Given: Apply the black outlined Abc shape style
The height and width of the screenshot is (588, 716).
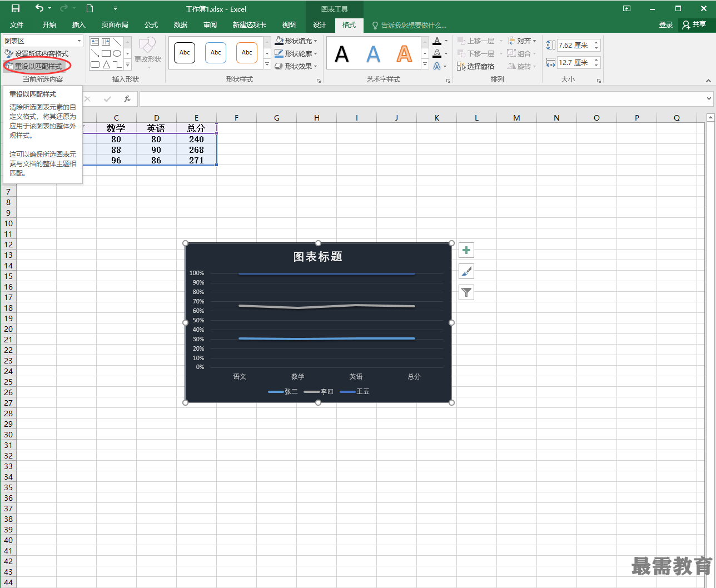Looking at the screenshot, I should point(185,53).
